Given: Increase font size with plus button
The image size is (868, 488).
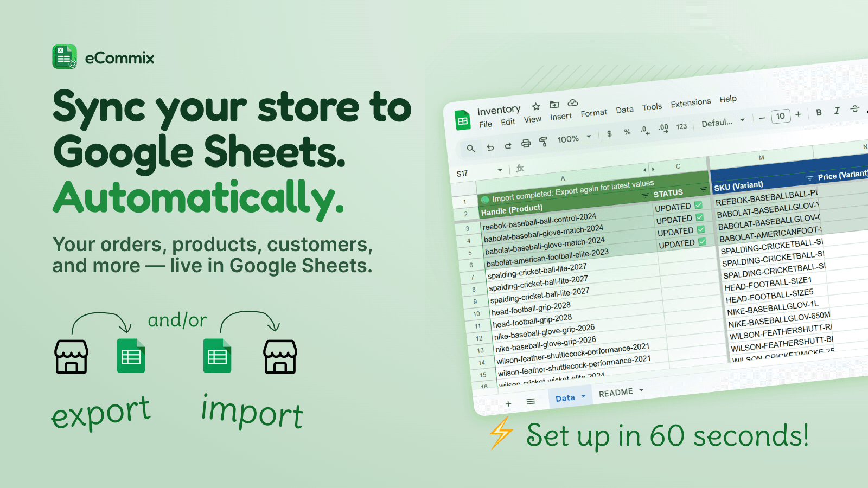Looking at the screenshot, I should tap(799, 114).
